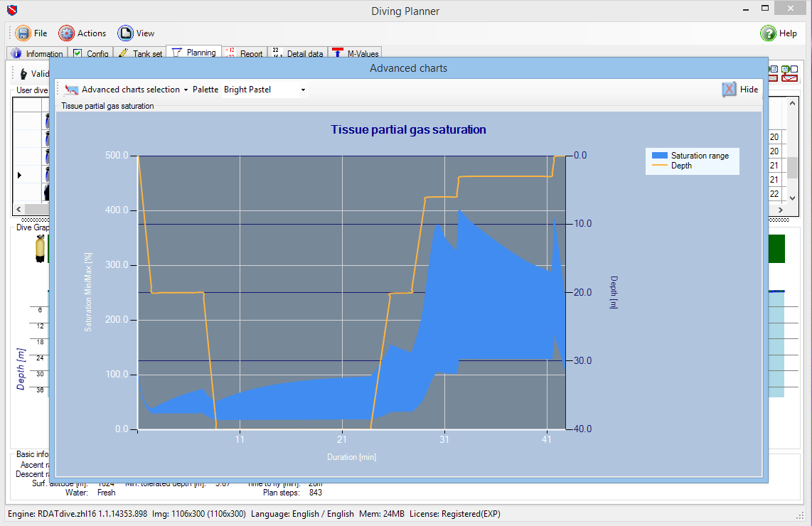Click the green Help question mark icon

pyautogui.click(x=768, y=33)
